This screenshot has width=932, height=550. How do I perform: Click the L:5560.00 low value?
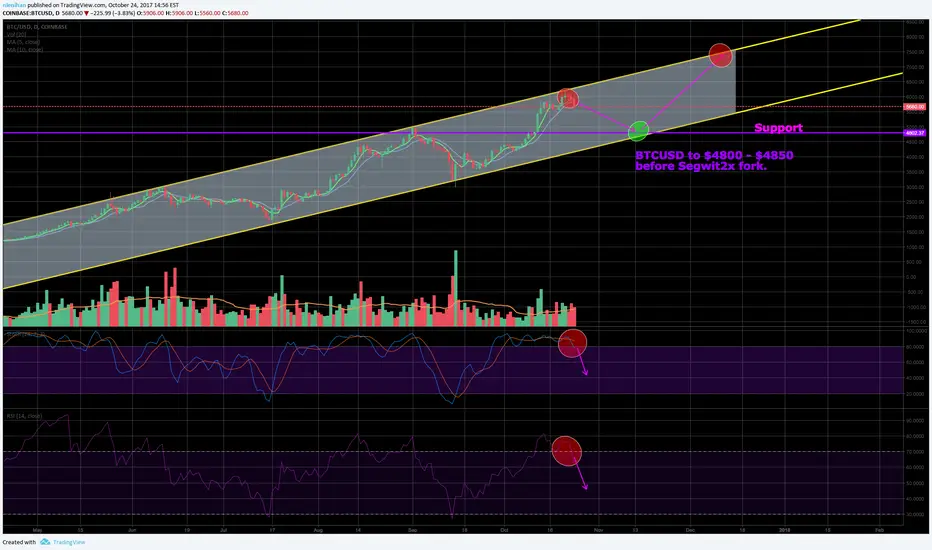[x=207, y=13]
